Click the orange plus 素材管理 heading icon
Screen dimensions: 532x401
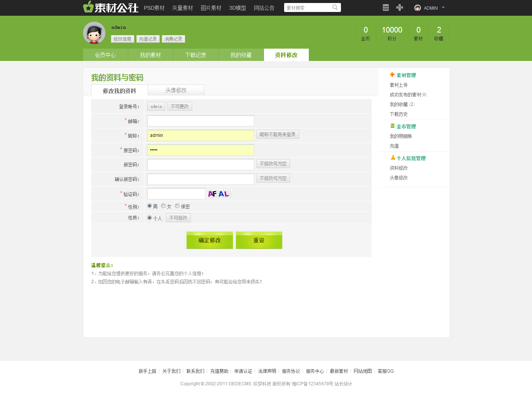(x=392, y=75)
